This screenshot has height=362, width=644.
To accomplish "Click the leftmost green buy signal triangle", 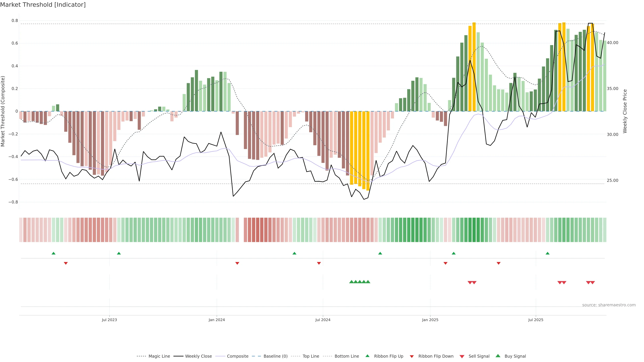I will pos(351,282).
